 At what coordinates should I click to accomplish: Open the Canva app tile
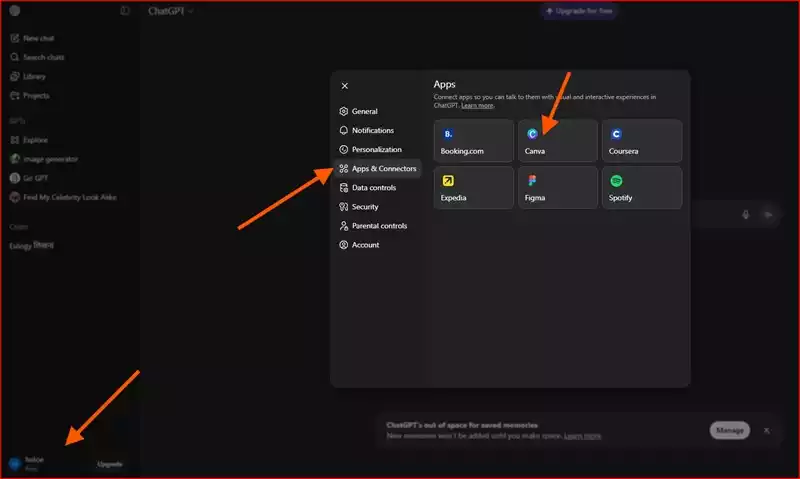pyautogui.click(x=558, y=141)
